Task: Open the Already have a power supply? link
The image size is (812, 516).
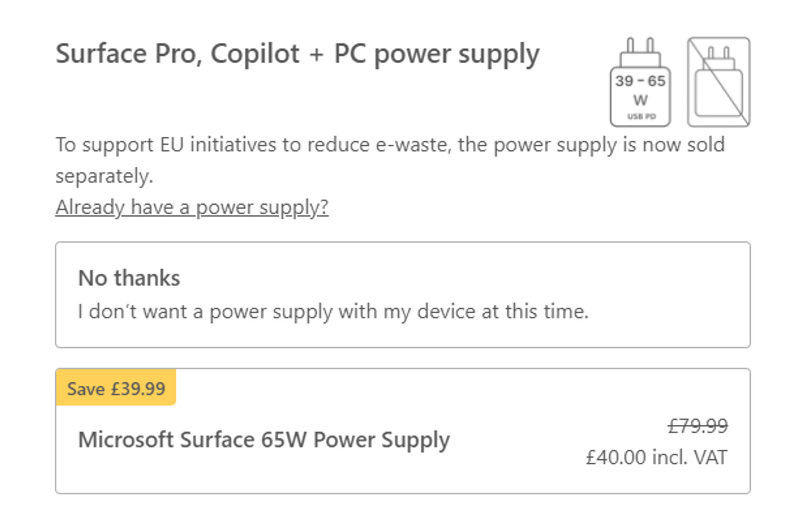Action: click(x=192, y=207)
